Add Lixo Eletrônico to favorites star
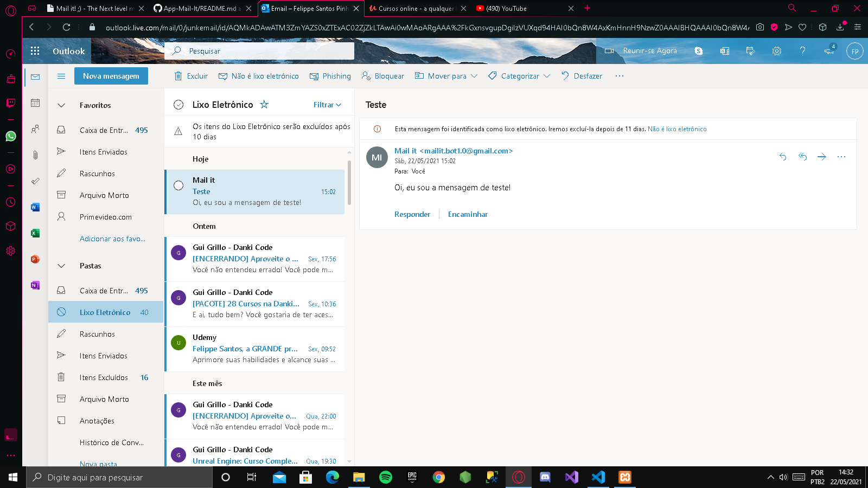The height and width of the screenshot is (488, 868). [x=264, y=104]
